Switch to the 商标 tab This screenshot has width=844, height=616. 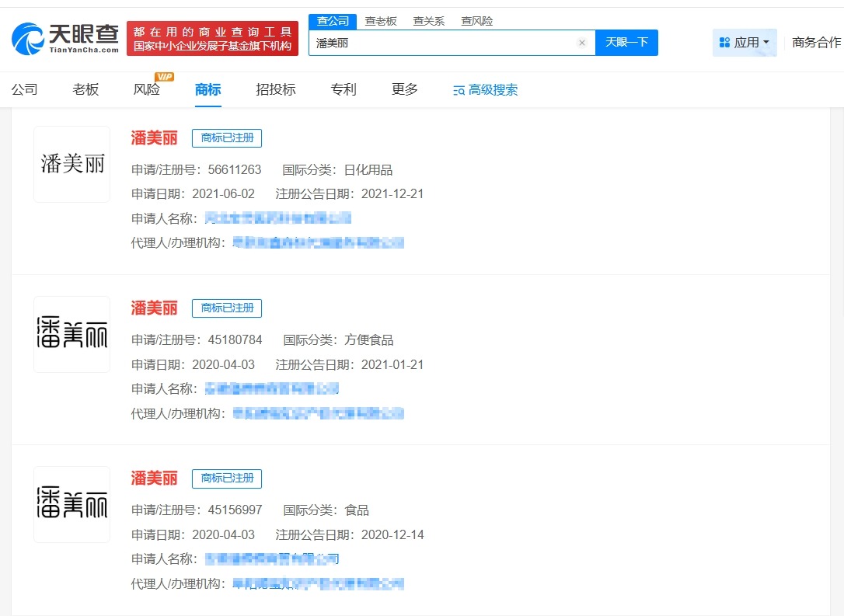pos(208,89)
